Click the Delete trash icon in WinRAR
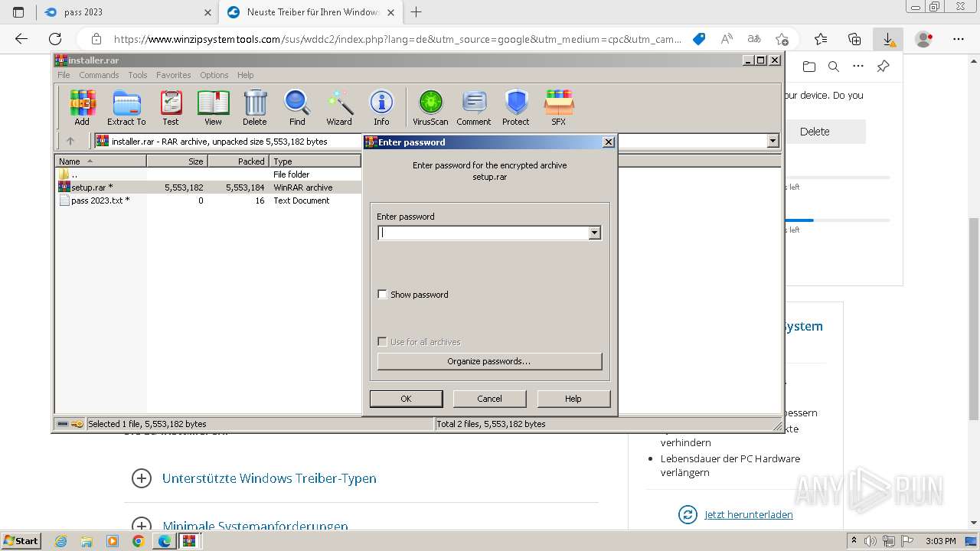 point(255,107)
